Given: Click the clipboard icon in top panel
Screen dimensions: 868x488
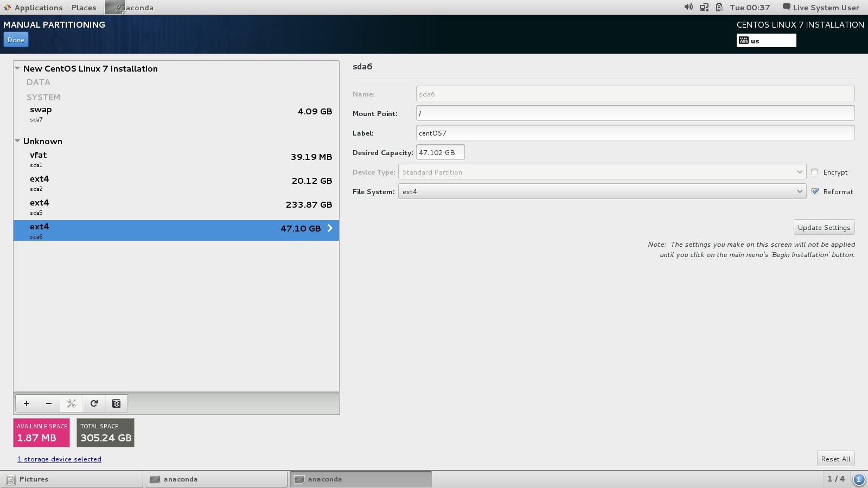Looking at the screenshot, I should click(x=719, y=7).
